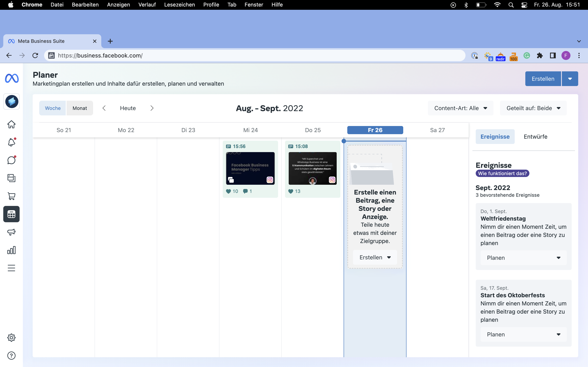Click the Wie funktioniert das? link
The image size is (588, 367).
tap(502, 173)
